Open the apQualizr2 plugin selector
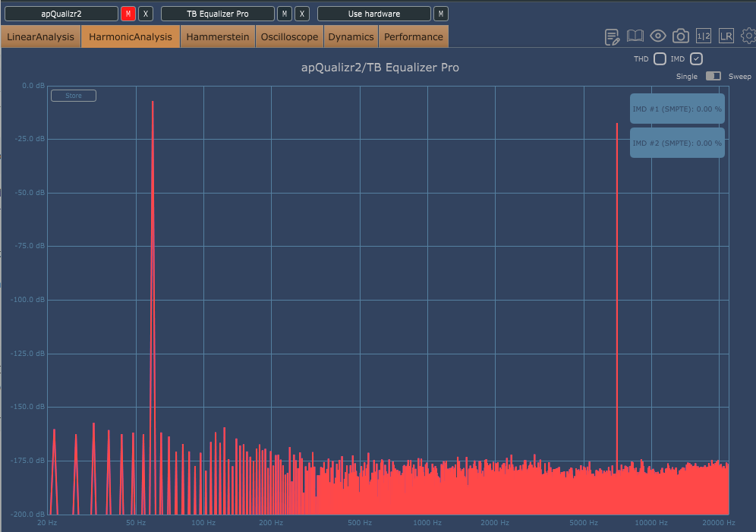 [x=61, y=14]
